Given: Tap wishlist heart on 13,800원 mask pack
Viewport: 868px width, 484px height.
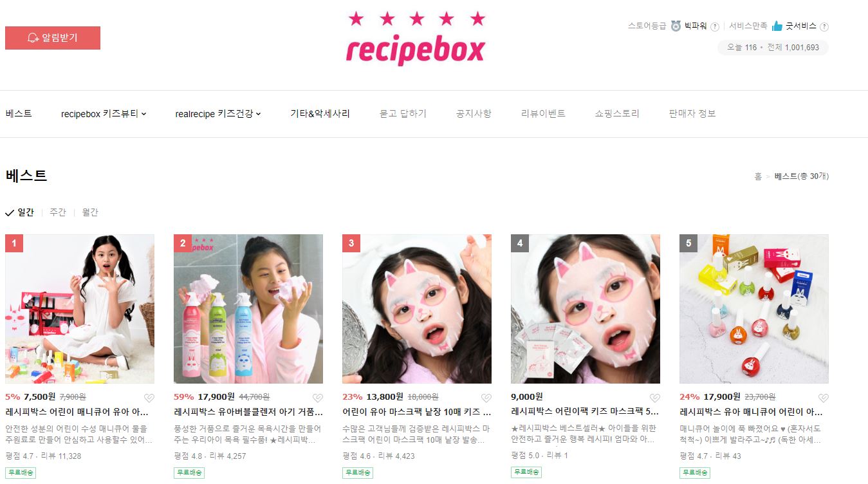Looking at the screenshot, I should [486, 398].
